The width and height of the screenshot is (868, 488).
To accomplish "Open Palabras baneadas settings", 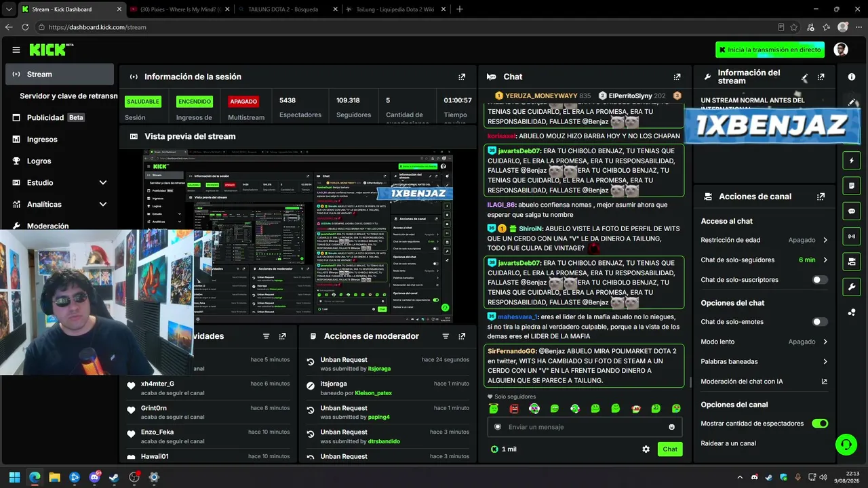I will [x=764, y=361].
